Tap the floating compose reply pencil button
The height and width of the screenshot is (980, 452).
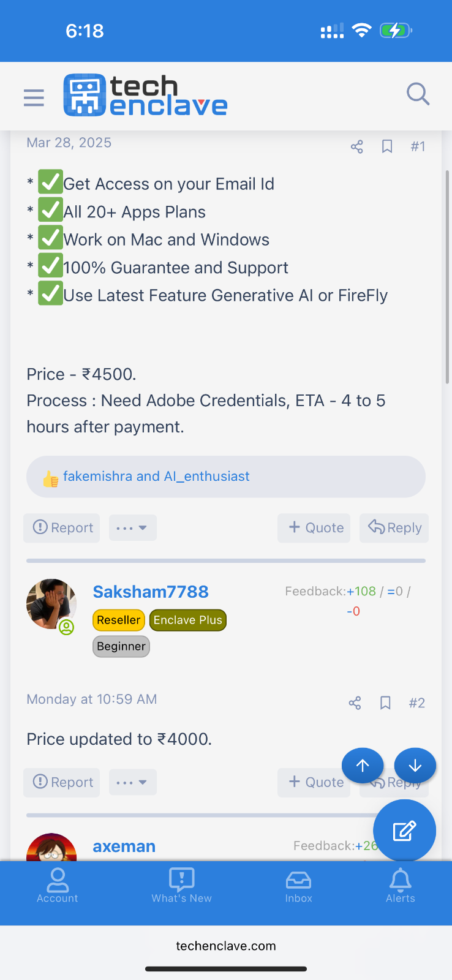click(x=404, y=831)
